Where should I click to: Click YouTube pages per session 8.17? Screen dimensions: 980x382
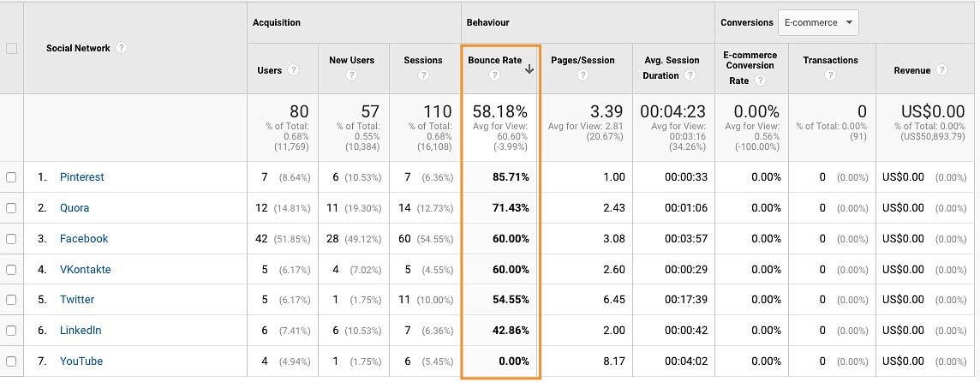pyautogui.click(x=614, y=361)
